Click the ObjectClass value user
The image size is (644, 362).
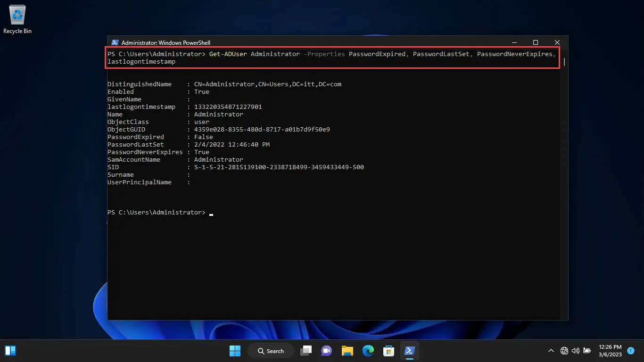[x=202, y=122]
